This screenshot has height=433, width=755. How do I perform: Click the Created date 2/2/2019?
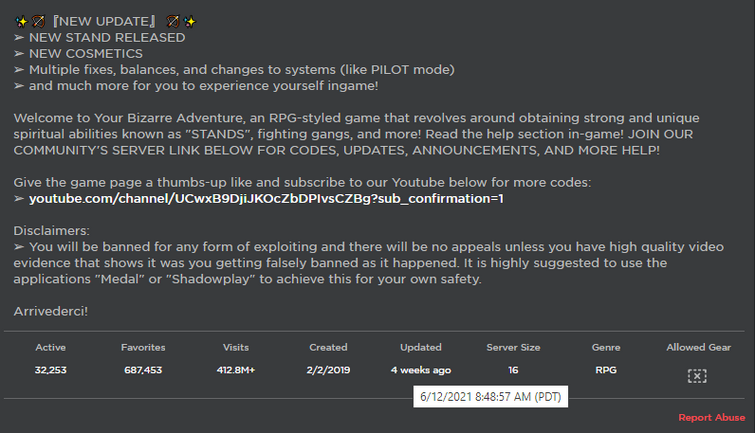[x=328, y=370]
